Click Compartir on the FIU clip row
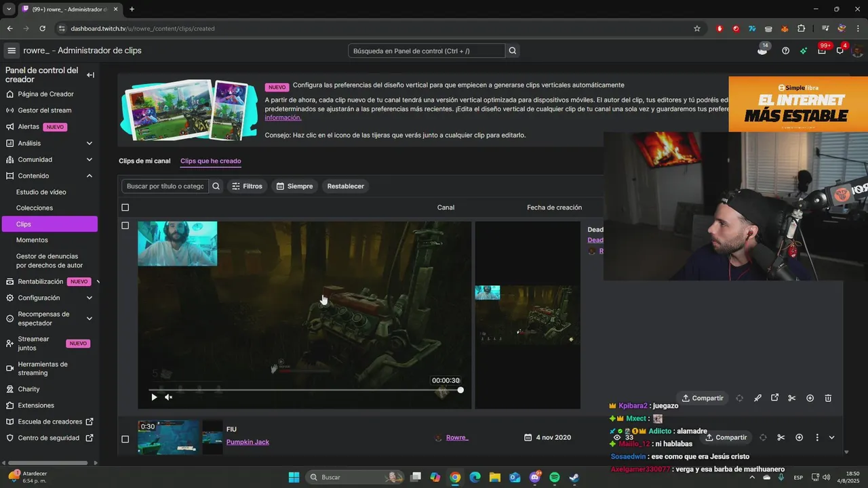Image resolution: width=868 pixels, height=488 pixels. (x=725, y=438)
